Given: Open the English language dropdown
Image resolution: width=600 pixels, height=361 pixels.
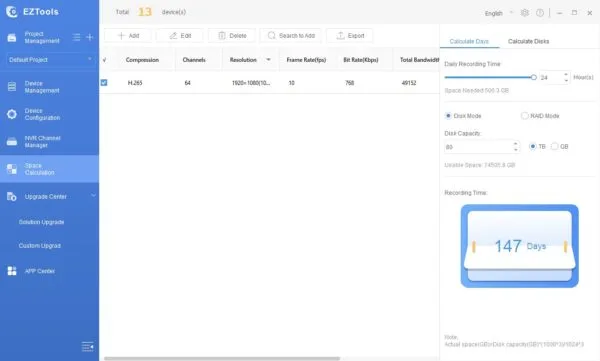Looking at the screenshot, I should tap(499, 13).
